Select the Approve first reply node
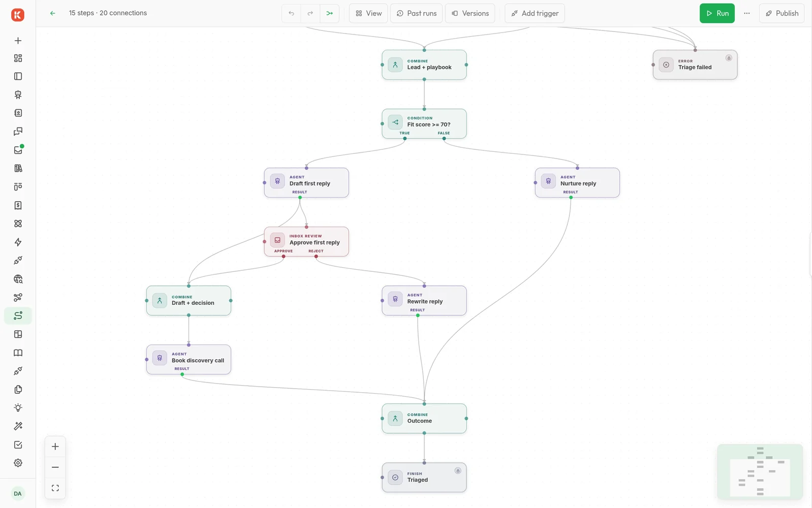 tap(307, 241)
